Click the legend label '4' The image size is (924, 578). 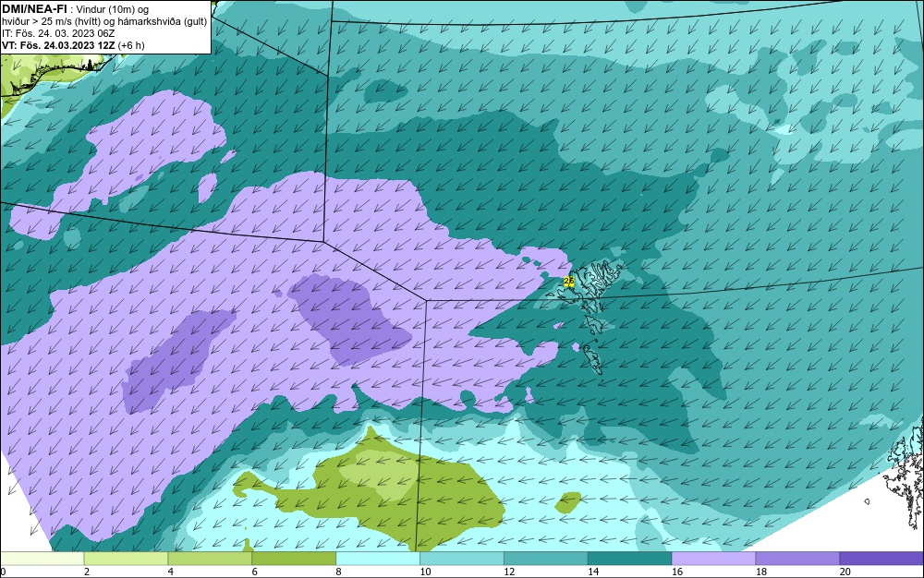(x=172, y=572)
